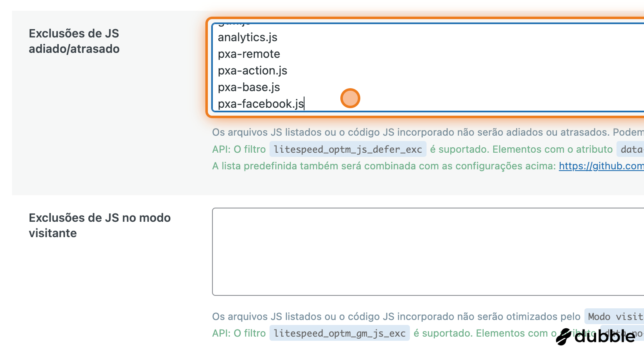Click the analytics.js line in the textarea

pyautogui.click(x=247, y=37)
